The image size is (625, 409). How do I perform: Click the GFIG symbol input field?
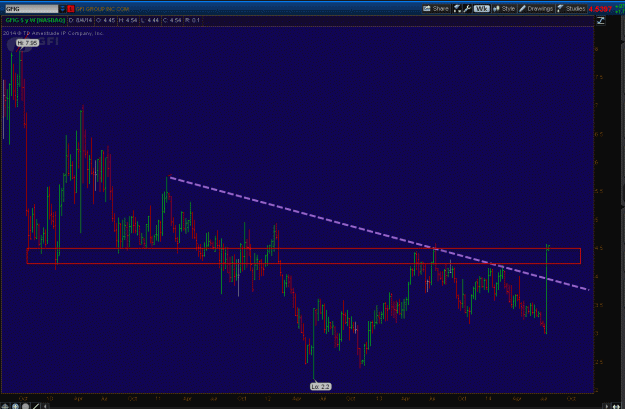(x=31, y=8)
